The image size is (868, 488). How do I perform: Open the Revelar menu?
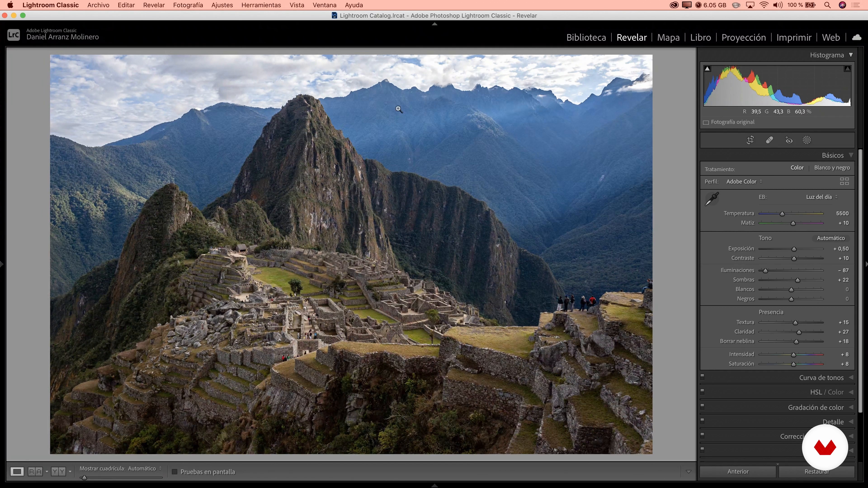point(154,5)
